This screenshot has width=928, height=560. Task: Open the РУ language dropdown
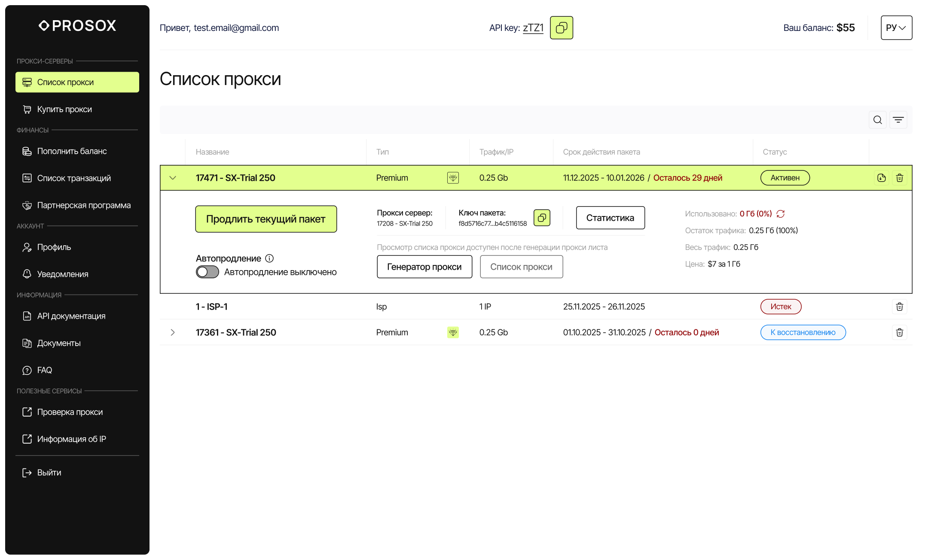(x=896, y=28)
